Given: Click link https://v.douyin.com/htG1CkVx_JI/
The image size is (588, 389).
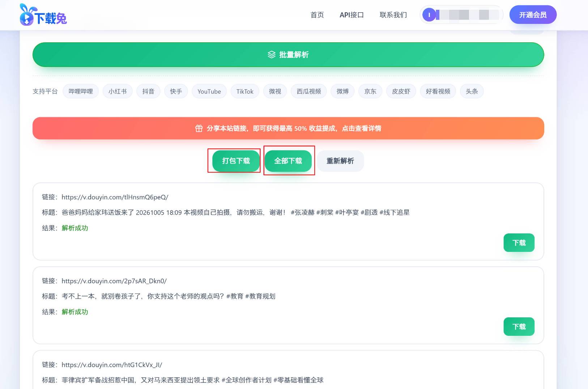Looking at the screenshot, I should [x=112, y=365].
